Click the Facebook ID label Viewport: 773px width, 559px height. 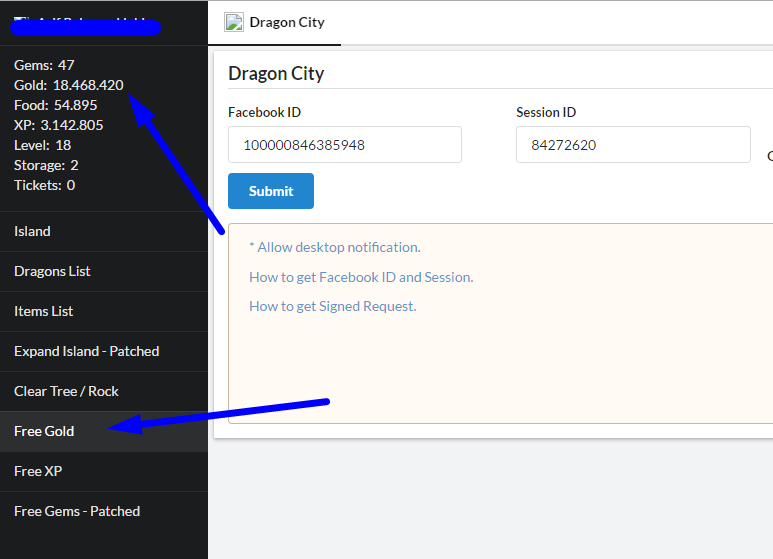pyautogui.click(x=264, y=112)
